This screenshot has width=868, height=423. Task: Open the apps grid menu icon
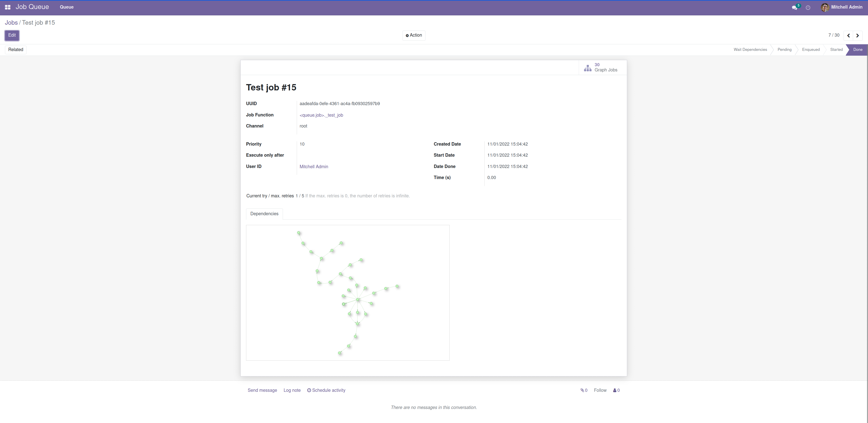(7, 7)
